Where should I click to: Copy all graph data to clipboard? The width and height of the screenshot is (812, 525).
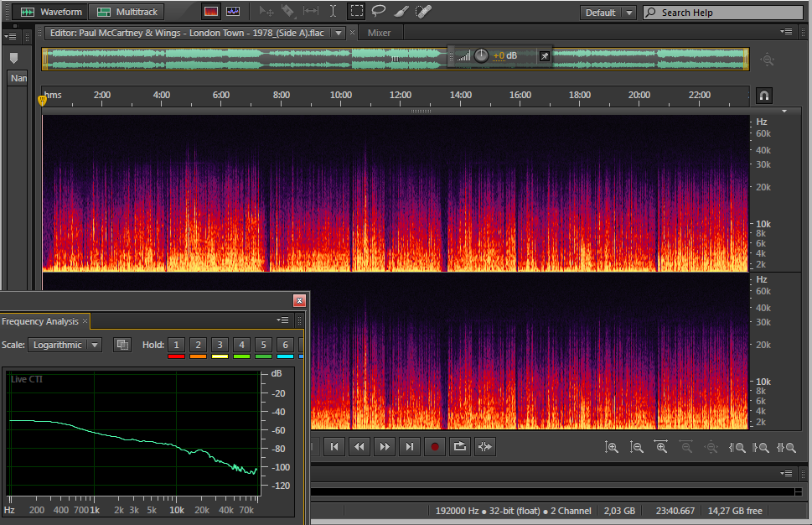tap(122, 345)
